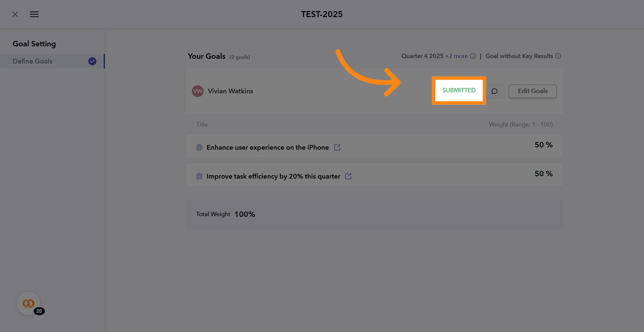This screenshot has height=332, width=644.
Task: Click the Edit Goals button
Action: click(x=532, y=91)
